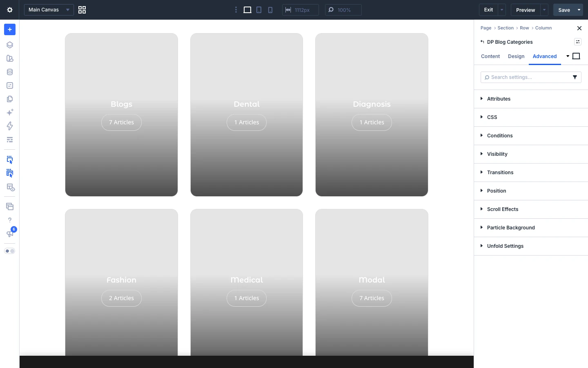Open the question mark help icon
Viewport: 588px width, 368px height.
[x=10, y=220]
